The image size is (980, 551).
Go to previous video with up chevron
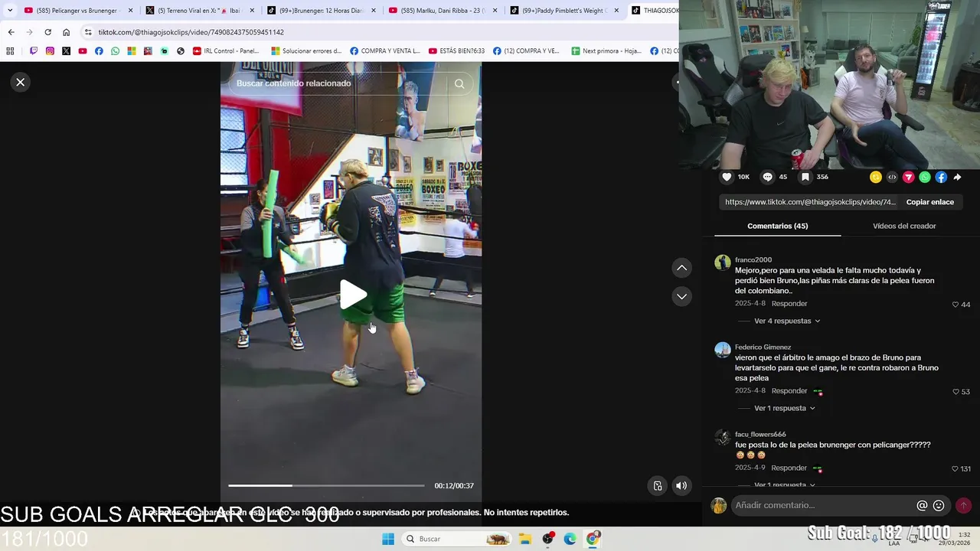[681, 268]
